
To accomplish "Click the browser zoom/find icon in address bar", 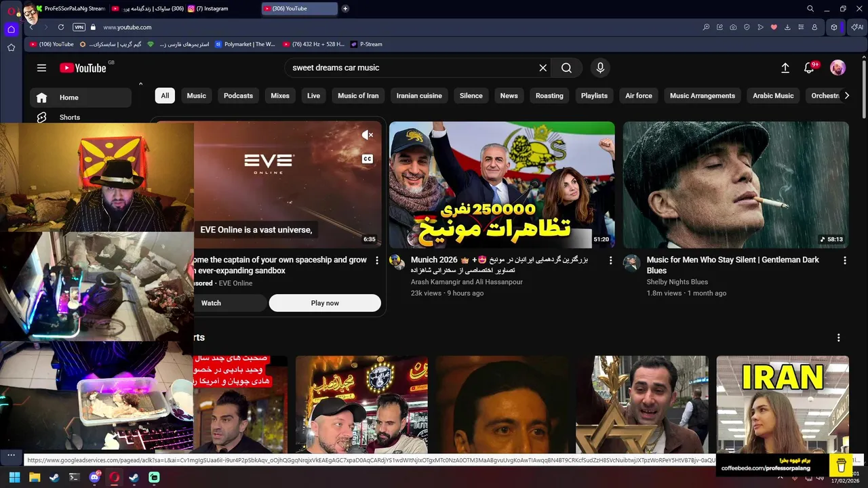I will pos(706,27).
